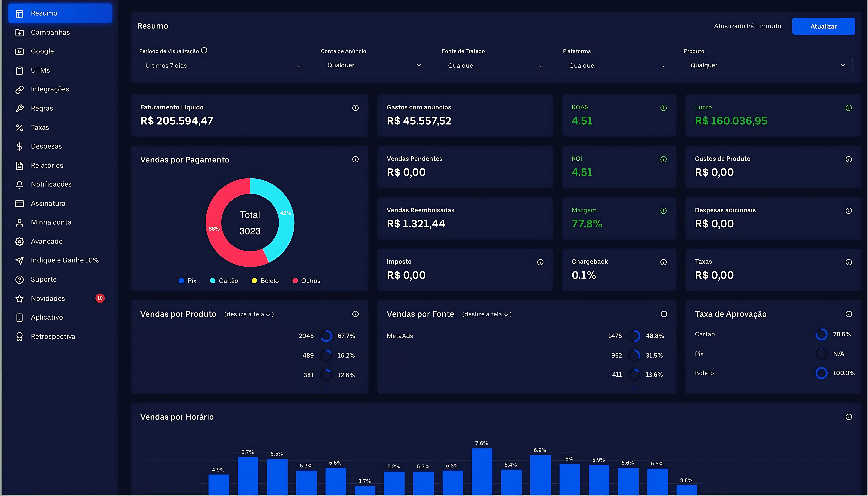Click the UTMs sidebar icon
Image resolution: width=868 pixels, height=496 pixels.
pyautogui.click(x=19, y=70)
